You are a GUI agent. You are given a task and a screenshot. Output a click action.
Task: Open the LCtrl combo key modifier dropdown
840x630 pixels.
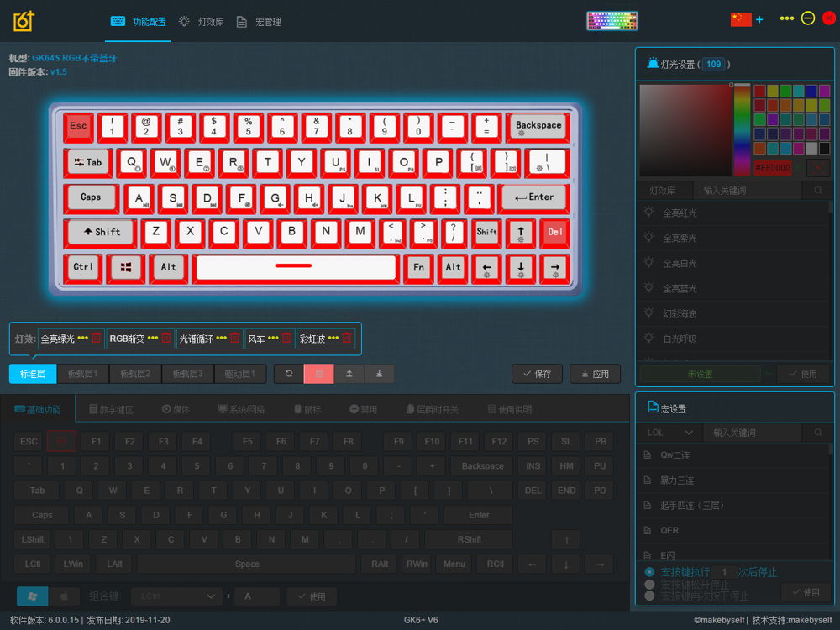tap(176, 596)
